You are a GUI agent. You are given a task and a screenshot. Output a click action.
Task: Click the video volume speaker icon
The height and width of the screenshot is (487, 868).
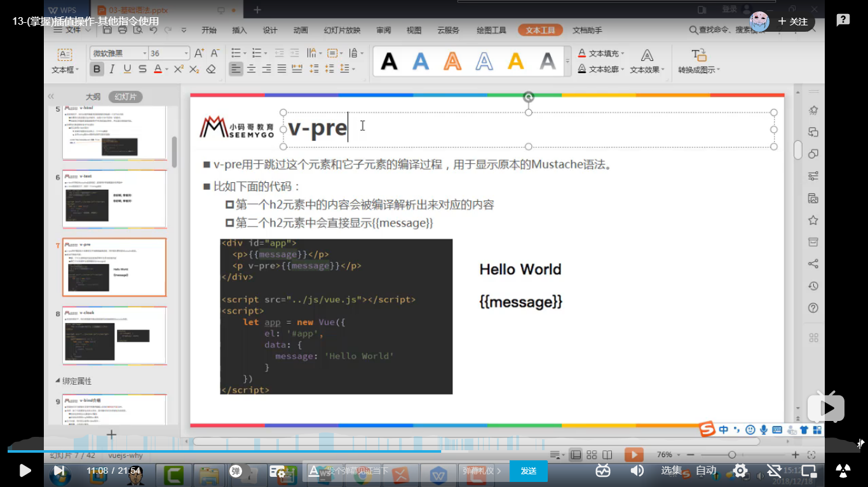coord(636,470)
